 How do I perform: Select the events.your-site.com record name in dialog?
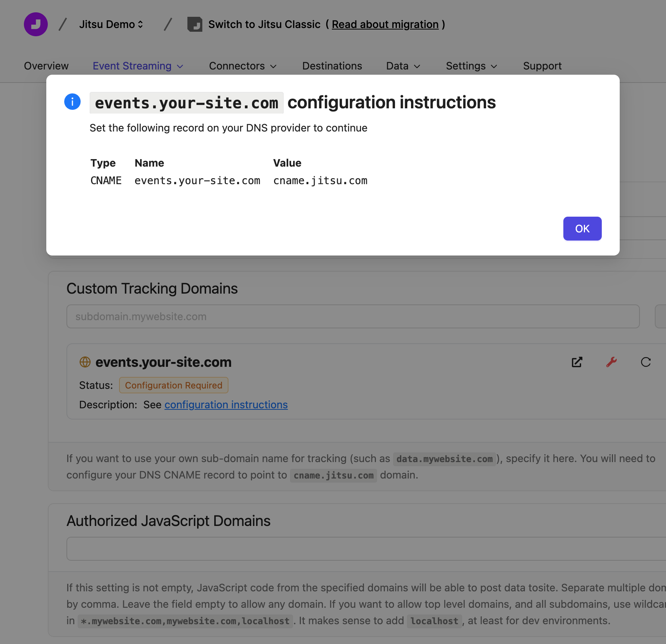[197, 181]
